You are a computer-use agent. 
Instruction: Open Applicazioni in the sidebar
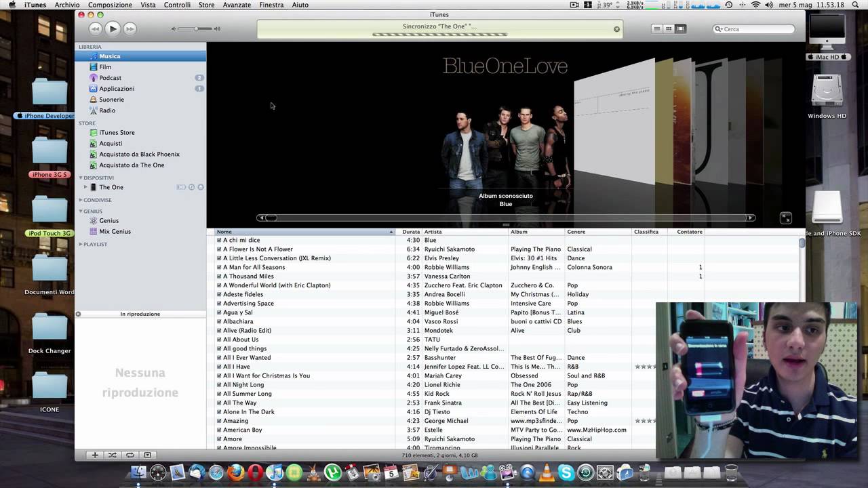(117, 89)
